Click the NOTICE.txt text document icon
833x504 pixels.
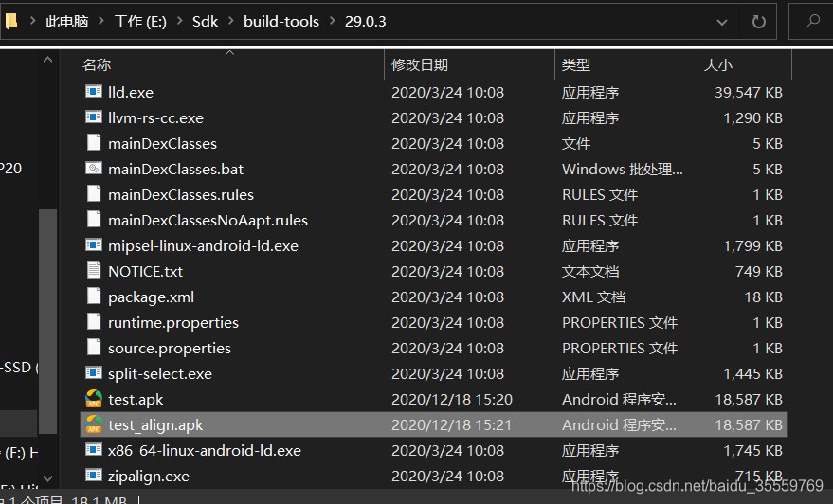point(94,271)
